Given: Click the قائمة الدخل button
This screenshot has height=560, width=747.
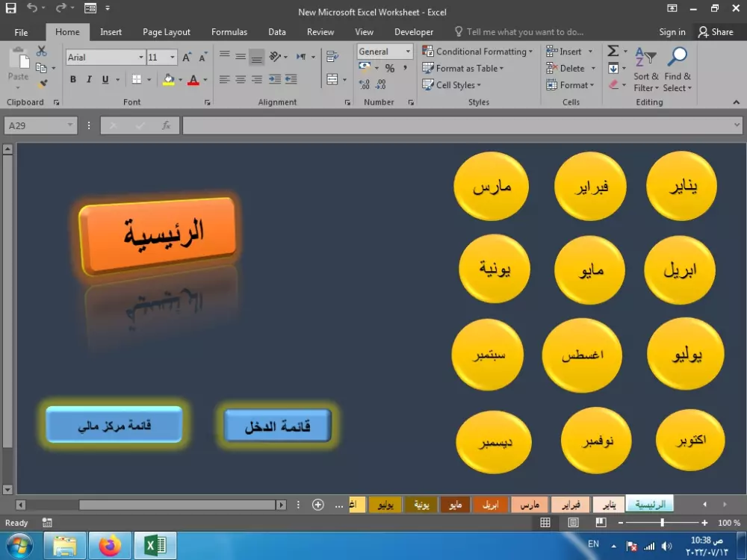Looking at the screenshot, I should pyautogui.click(x=276, y=424).
